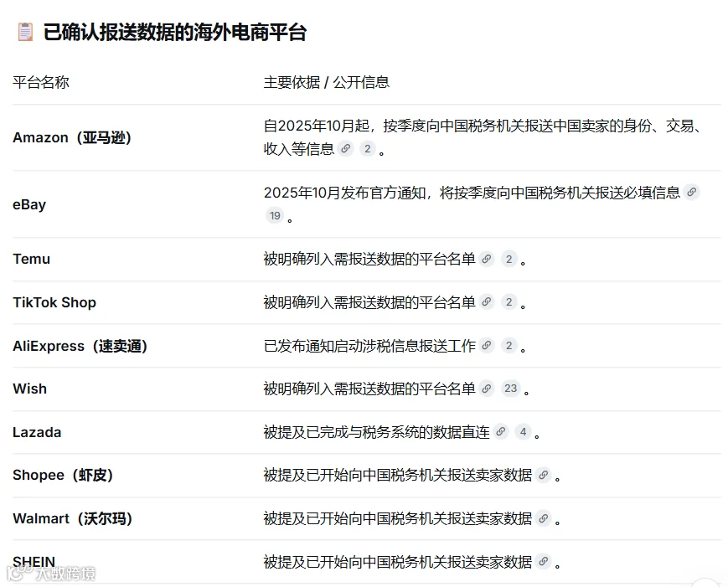This screenshot has width=728, height=587.
Task: Click the Amazon description starting 自2025年10月起
Action: point(482,137)
